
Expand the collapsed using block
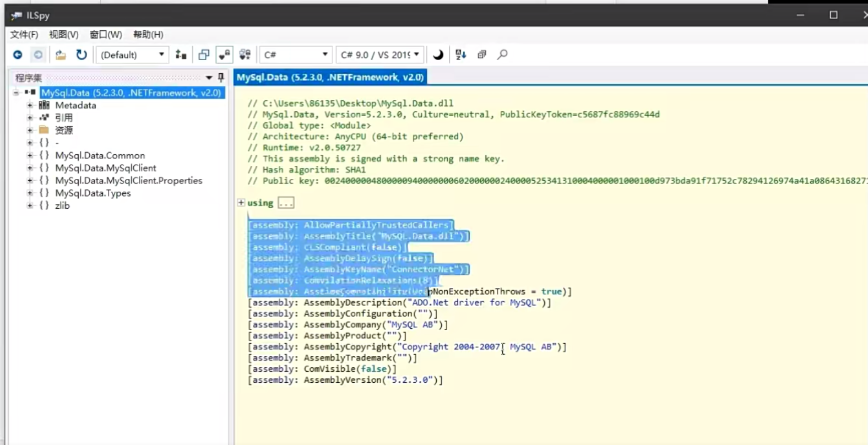(241, 203)
